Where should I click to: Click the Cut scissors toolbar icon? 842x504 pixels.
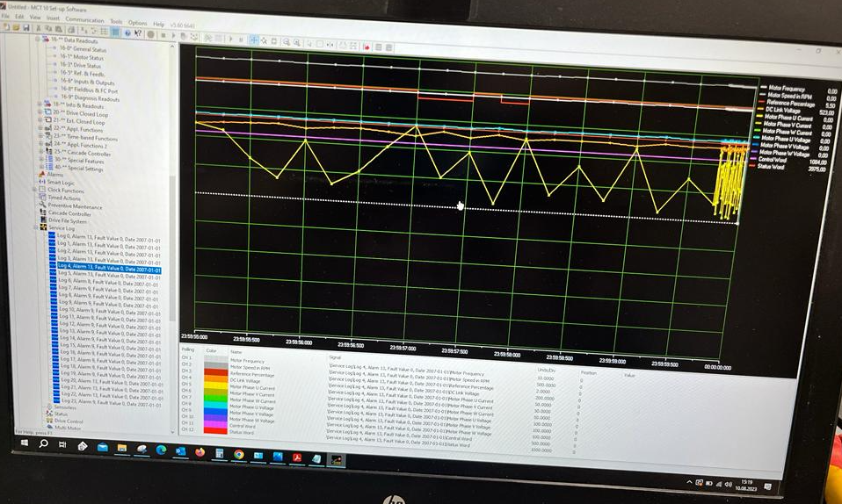point(38,28)
